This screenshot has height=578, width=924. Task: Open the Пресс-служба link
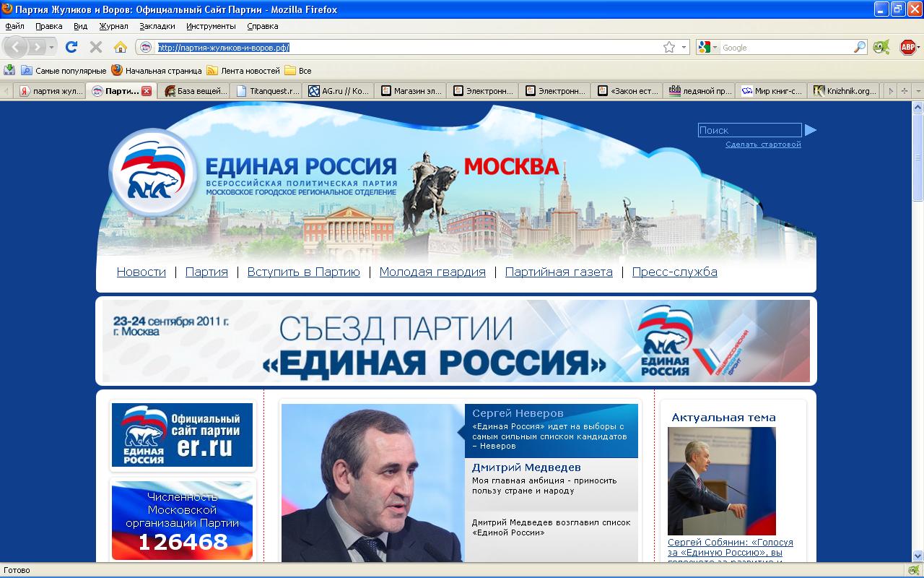[x=675, y=272]
